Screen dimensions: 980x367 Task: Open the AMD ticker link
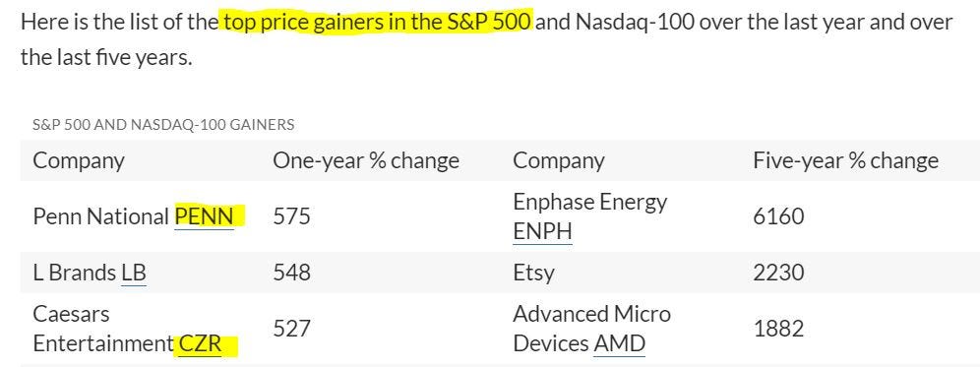click(x=619, y=343)
